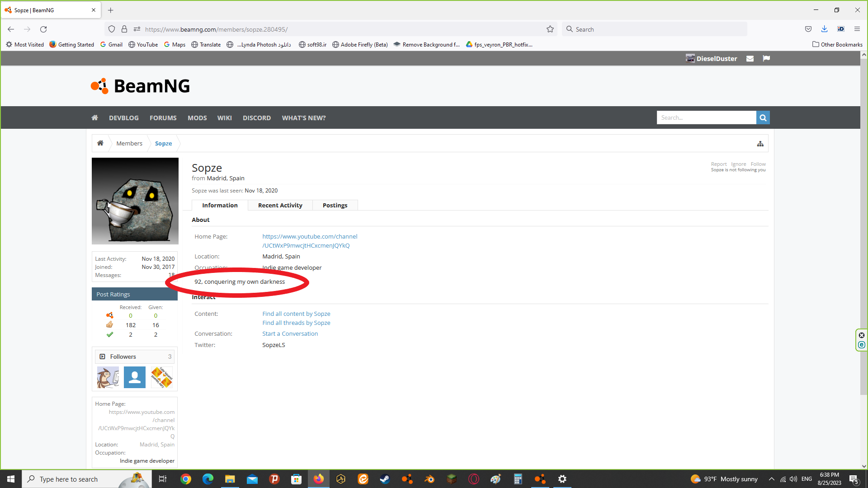
Task: Click Find all threads by Sopze
Action: click(x=296, y=323)
